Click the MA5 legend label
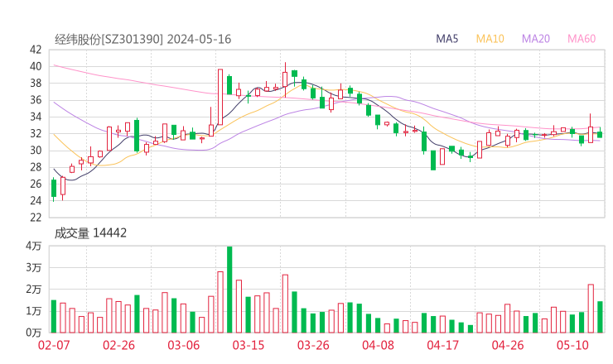The height and width of the screenshot is (364, 613). tap(446, 39)
